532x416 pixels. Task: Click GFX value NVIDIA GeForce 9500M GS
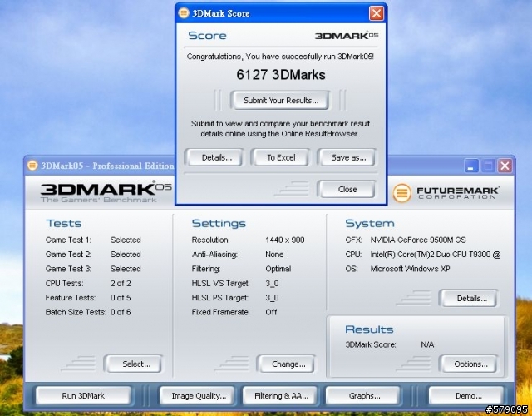pos(418,240)
